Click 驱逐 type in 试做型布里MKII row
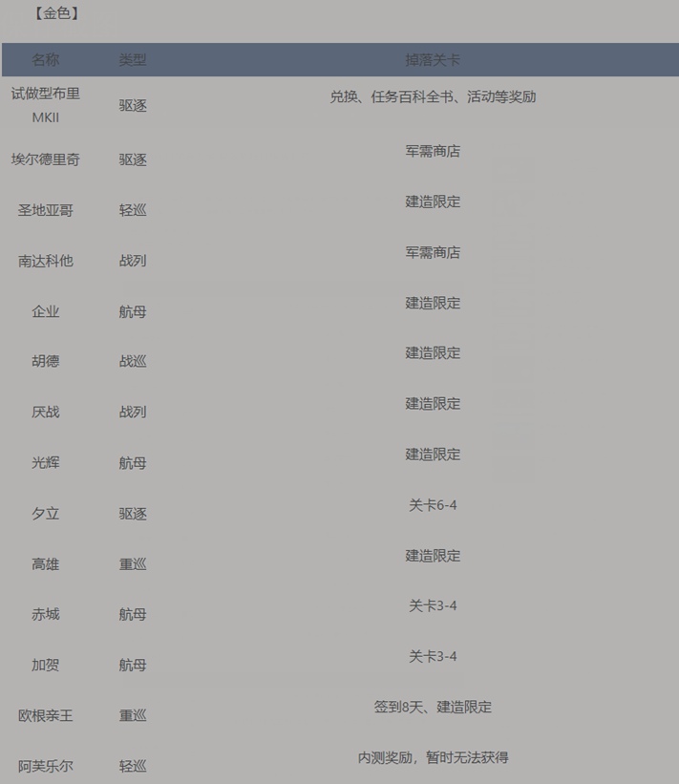 (133, 105)
